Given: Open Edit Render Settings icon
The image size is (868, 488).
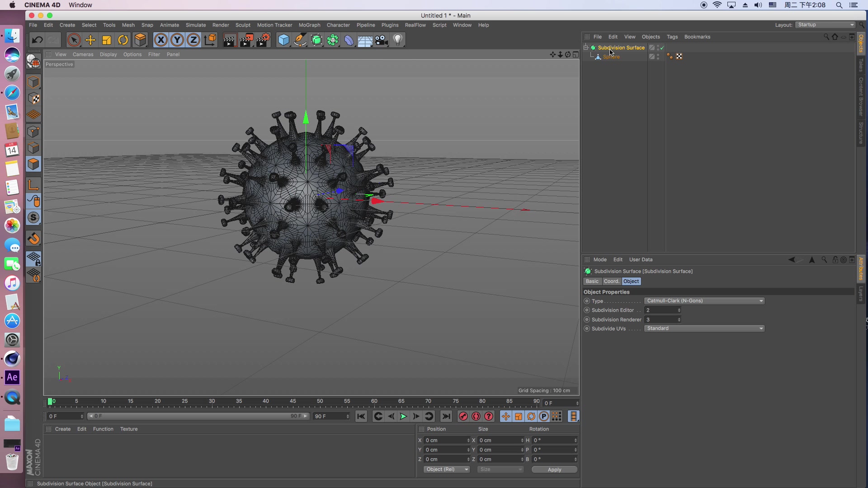Looking at the screenshot, I should click(263, 40).
